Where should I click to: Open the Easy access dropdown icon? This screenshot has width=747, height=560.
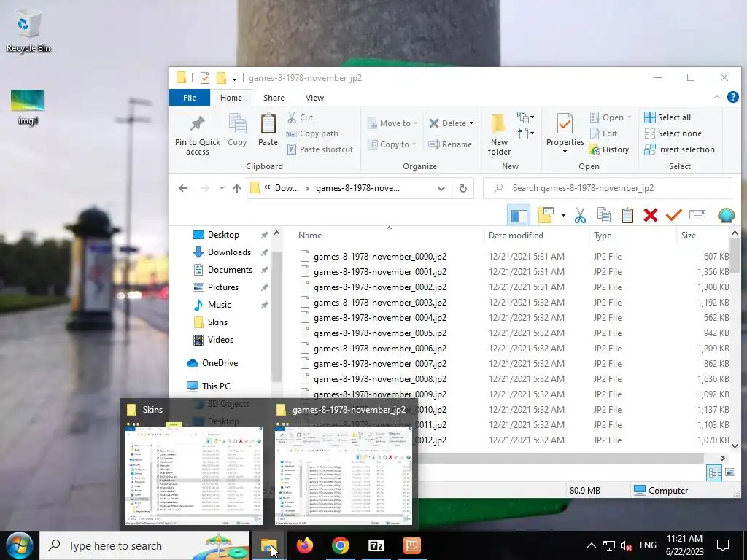525,133
